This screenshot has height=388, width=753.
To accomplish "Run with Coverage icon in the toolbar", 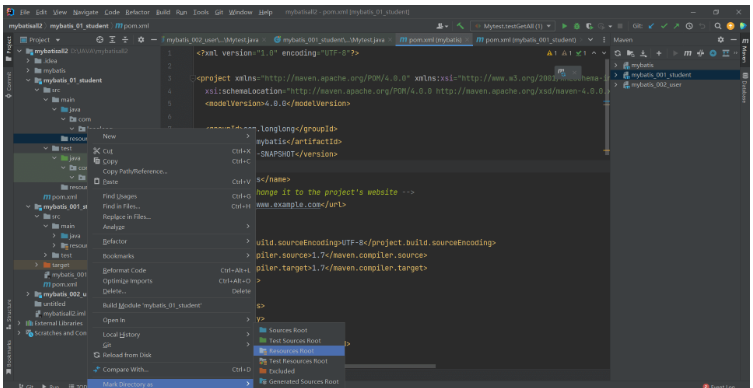I will (589, 26).
